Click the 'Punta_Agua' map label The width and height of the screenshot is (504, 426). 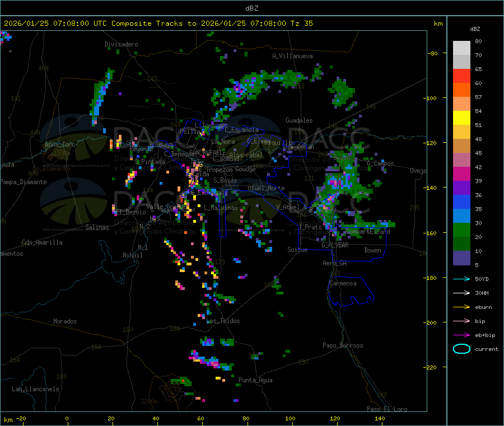pyautogui.click(x=255, y=380)
